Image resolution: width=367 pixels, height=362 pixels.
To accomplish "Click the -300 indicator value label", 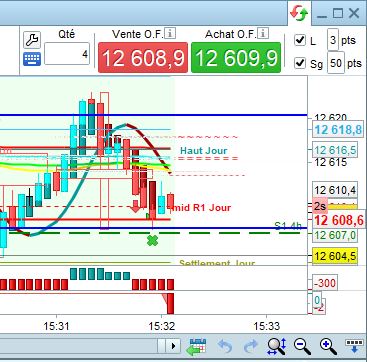I will [325, 283].
